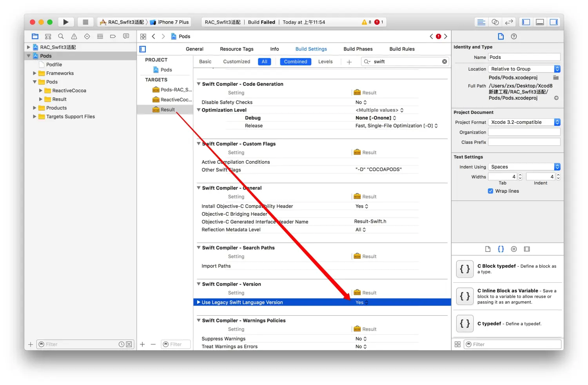Clear the swift search field
This screenshot has height=385, width=588.
coord(445,61)
